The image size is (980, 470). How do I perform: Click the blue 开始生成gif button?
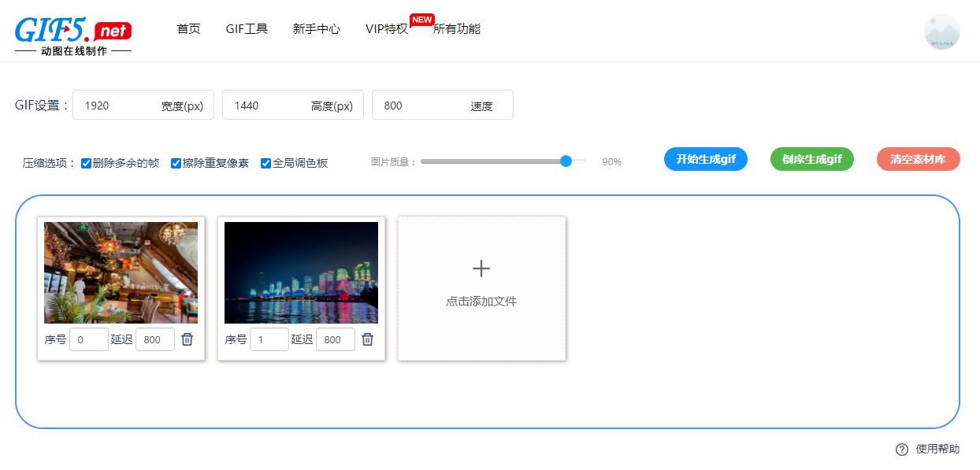pyautogui.click(x=705, y=158)
